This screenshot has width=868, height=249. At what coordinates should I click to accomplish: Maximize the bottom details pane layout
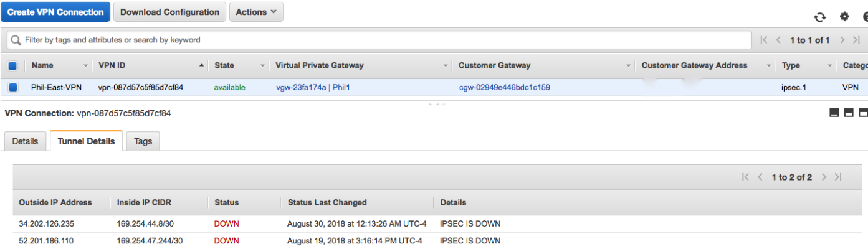(x=863, y=113)
